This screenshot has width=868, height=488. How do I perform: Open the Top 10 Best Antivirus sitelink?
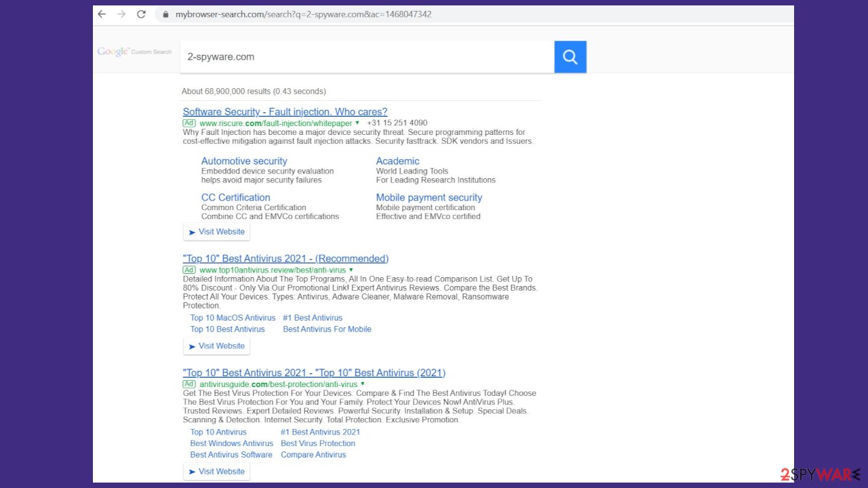tap(228, 329)
